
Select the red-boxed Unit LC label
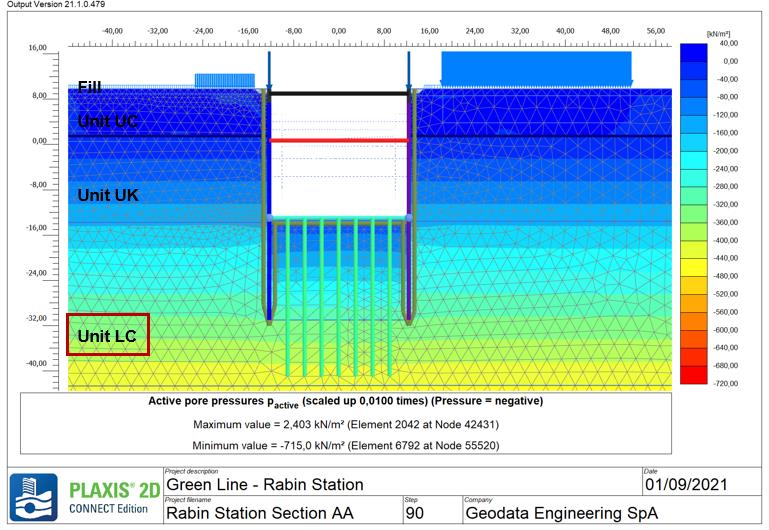[107, 335]
